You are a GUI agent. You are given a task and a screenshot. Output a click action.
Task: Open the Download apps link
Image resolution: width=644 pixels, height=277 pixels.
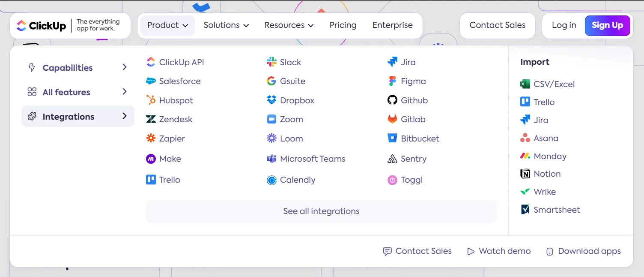point(584,251)
